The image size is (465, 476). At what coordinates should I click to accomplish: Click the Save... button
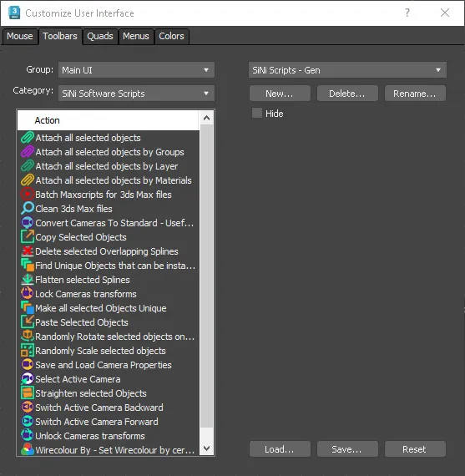[x=347, y=449]
